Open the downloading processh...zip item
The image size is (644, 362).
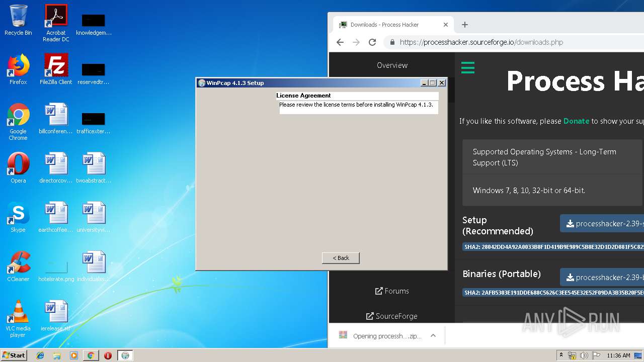[381, 336]
